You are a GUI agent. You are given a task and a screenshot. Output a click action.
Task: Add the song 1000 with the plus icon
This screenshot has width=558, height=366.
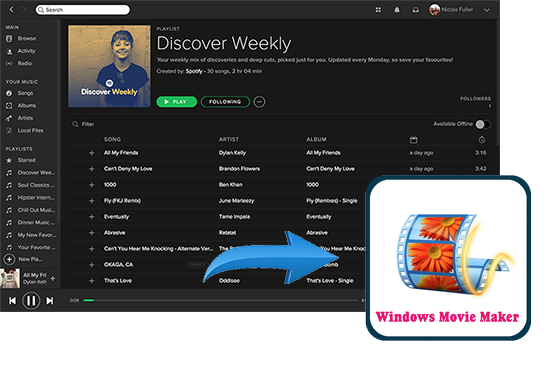tap(91, 185)
